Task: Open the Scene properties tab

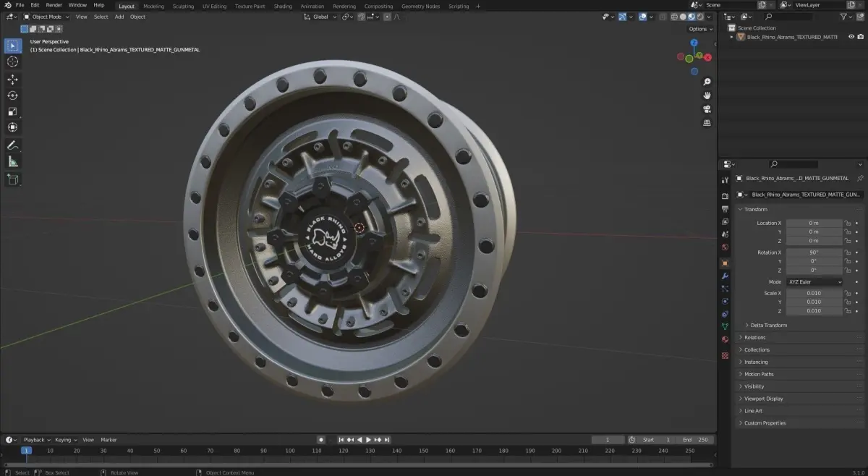Action: pyautogui.click(x=725, y=234)
